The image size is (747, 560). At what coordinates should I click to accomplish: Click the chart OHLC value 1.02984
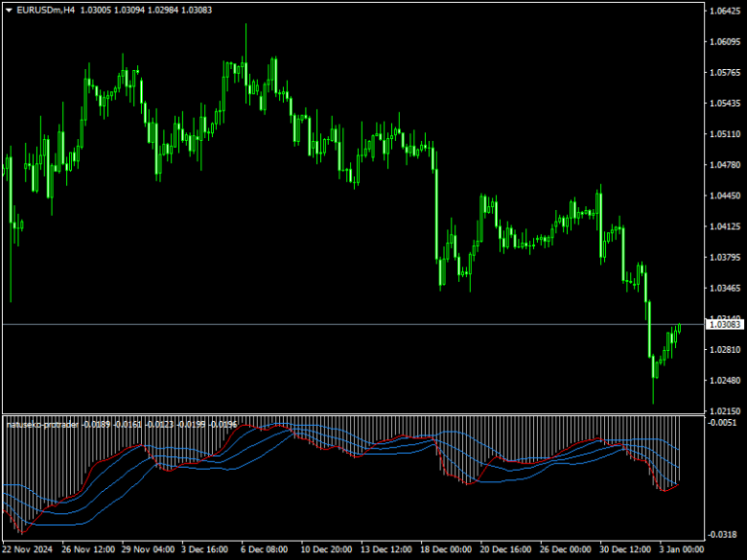(163, 10)
